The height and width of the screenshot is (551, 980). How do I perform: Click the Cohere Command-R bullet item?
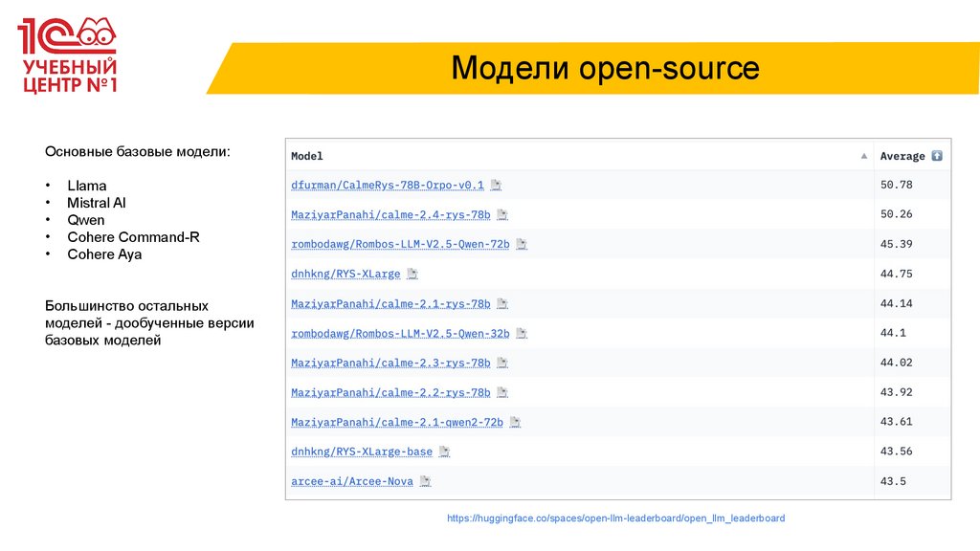(133, 237)
